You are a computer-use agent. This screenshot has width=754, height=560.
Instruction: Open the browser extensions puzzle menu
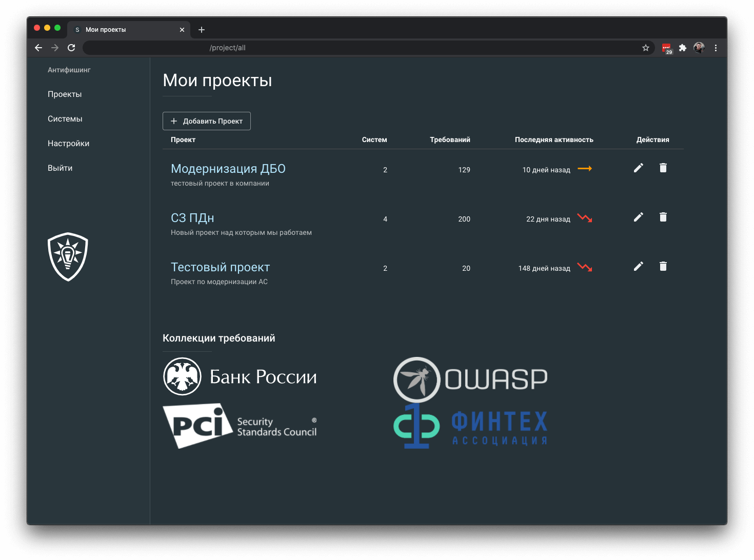tap(683, 48)
